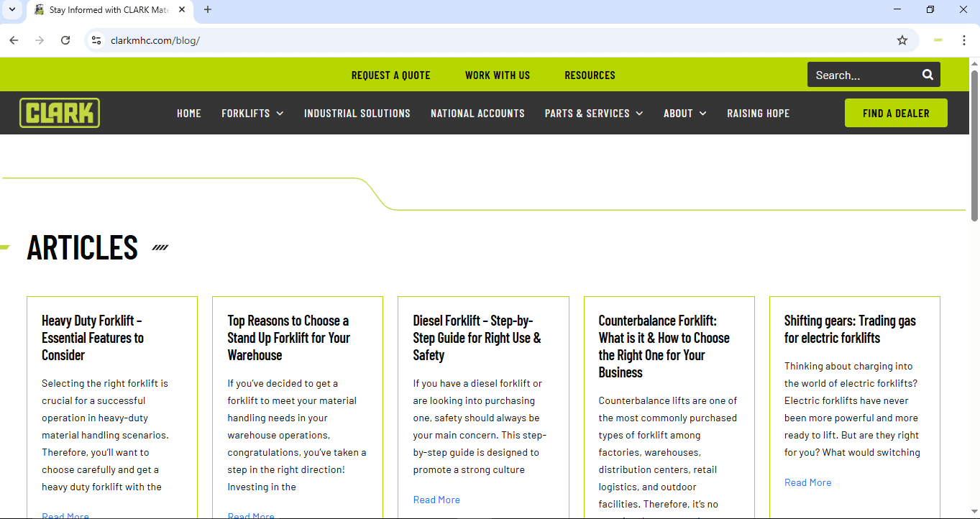The width and height of the screenshot is (980, 519).
Task: Open the Raising Hope page
Action: (759, 114)
